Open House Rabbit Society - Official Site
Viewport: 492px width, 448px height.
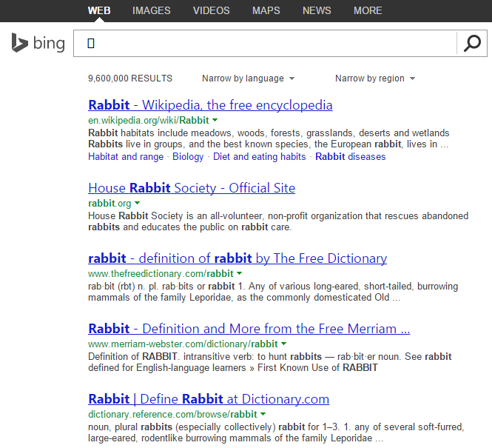click(192, 188)
